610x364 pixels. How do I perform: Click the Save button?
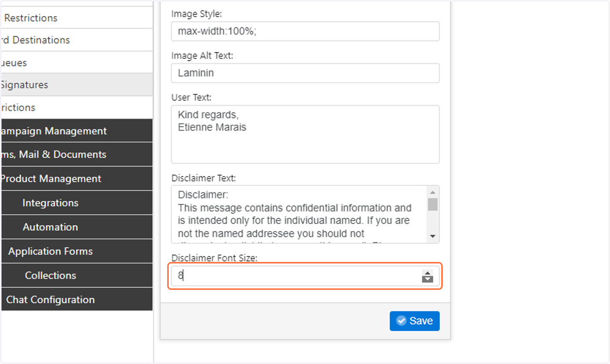point(414,321)
